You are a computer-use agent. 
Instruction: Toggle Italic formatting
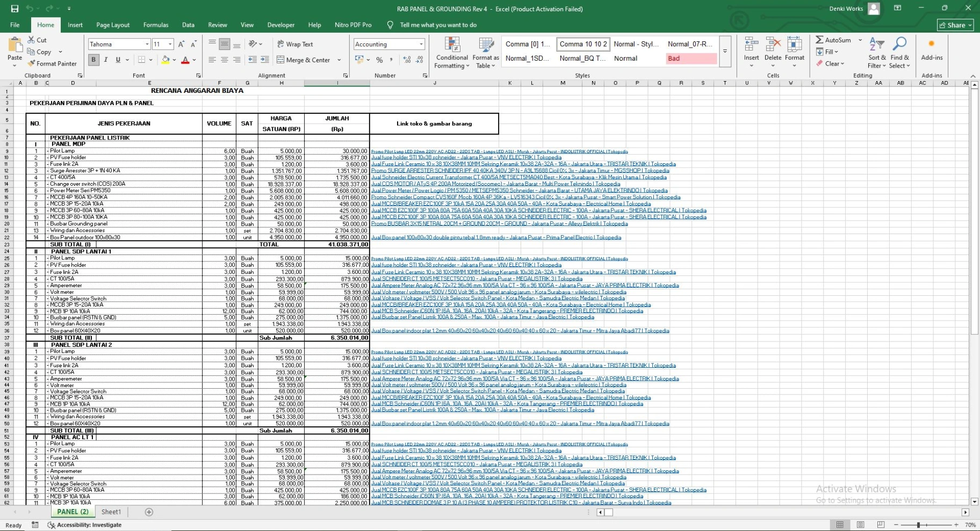(106, 60)
